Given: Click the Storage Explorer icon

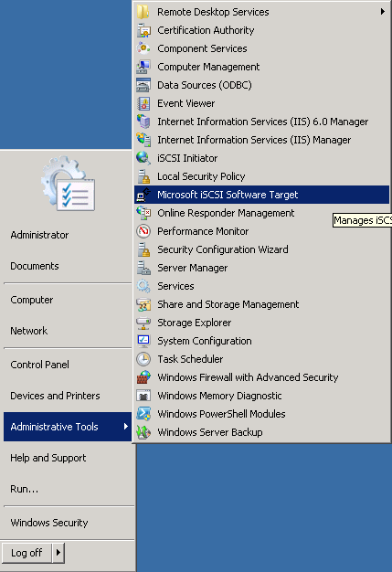Looking at the screenshot, I should click(143, 323).
